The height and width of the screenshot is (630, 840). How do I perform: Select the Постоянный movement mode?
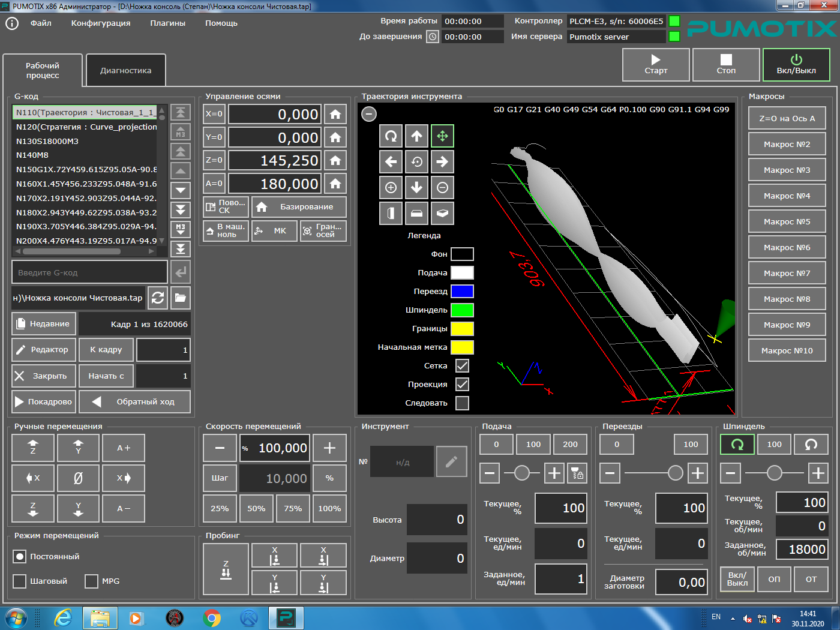pos(20,557)
